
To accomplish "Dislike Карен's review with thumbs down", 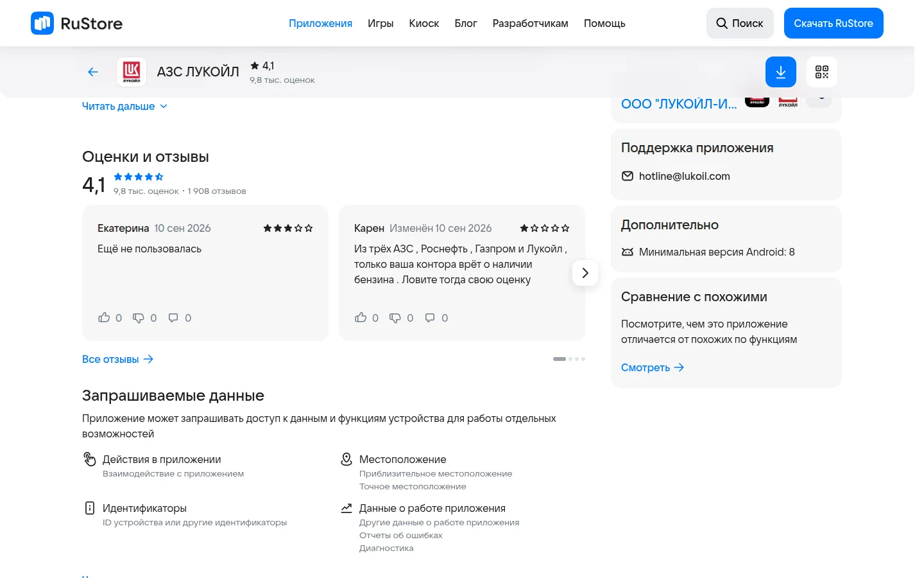I will 395,318.
